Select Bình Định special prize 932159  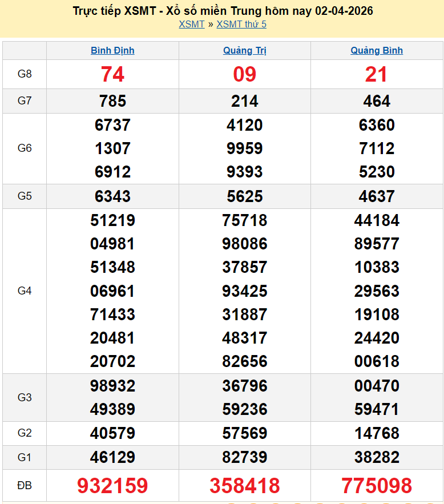click(x=112, y=486)
